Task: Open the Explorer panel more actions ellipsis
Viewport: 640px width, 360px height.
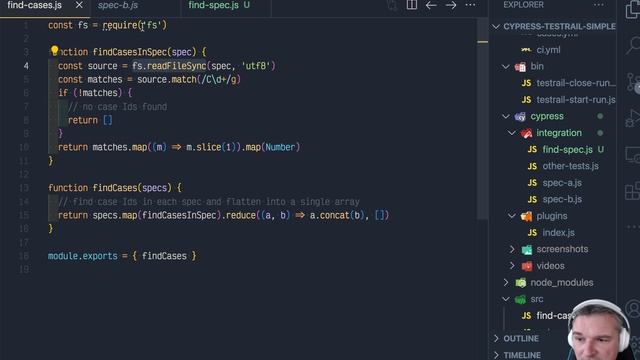Action: [x=599, y=5]
